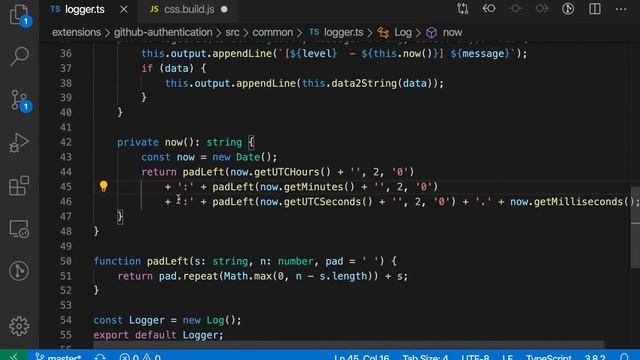Click getUTCHours on line 44
This screenshot has width=640, height=360.
point(287,172)
